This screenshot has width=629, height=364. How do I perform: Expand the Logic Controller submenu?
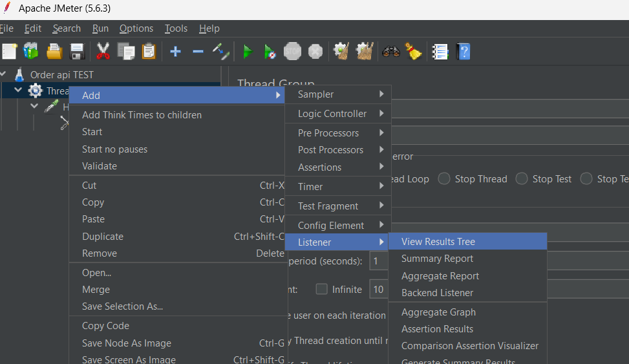[x=337, y=114]
